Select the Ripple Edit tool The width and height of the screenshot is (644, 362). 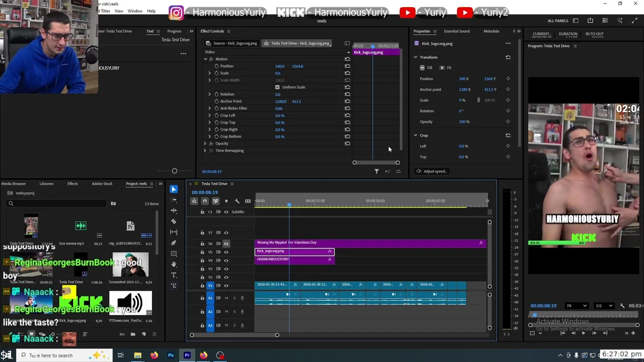click(x=174, y=211)
